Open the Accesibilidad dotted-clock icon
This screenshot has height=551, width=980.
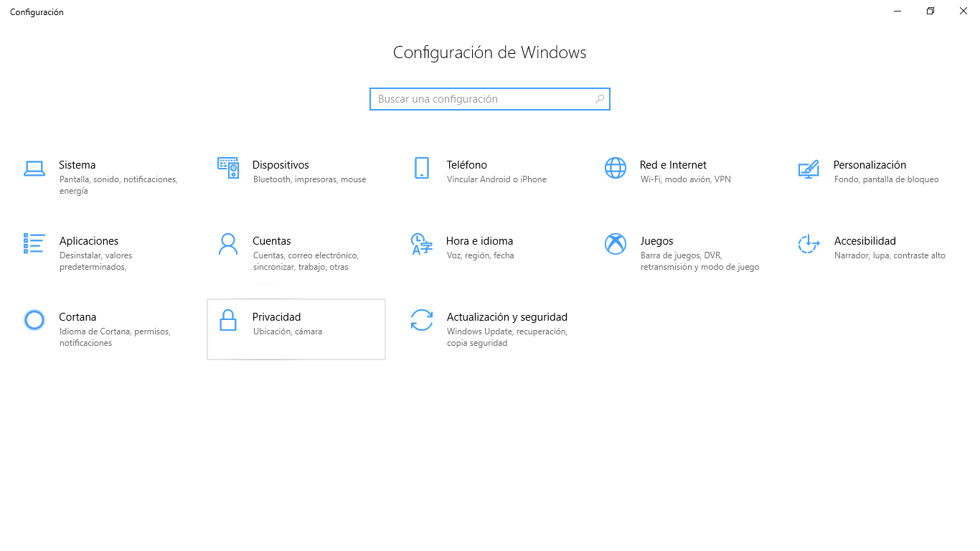pyautogui.click(x=809, y=244)
